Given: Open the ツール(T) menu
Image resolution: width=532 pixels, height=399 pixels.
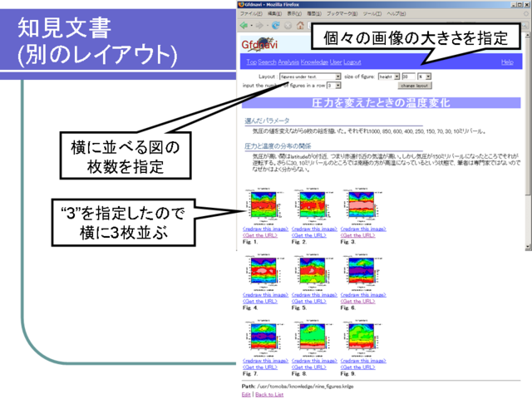Looking at the screenshot, I should point(372,13).
